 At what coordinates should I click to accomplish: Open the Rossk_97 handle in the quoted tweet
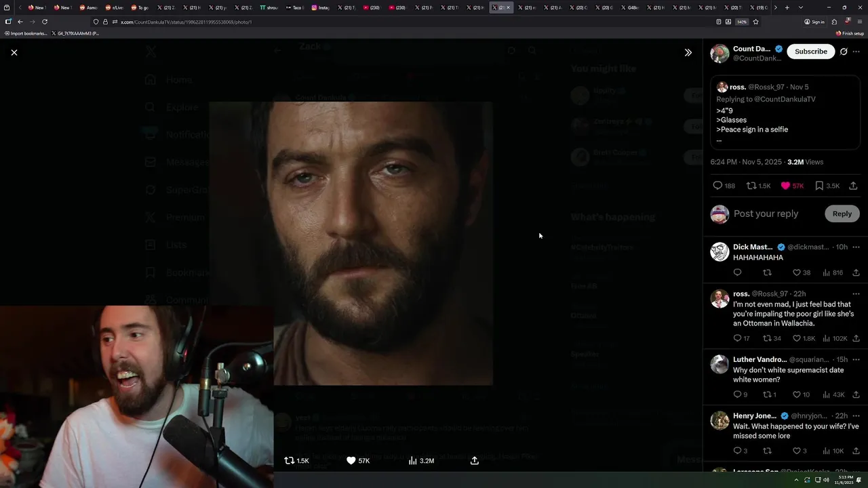tap(768, 87)
